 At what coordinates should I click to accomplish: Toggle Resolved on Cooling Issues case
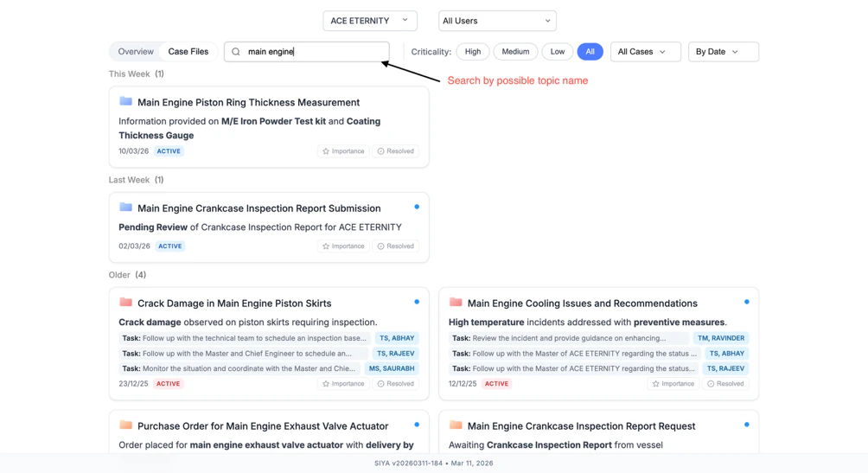click(725, 383)
